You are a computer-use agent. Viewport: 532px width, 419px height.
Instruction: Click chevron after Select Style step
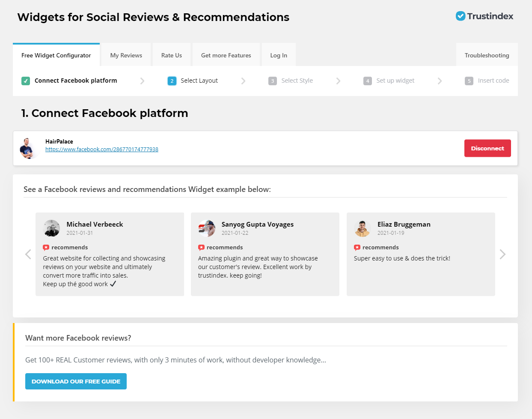pyautogui.click(x=339, y=81)
